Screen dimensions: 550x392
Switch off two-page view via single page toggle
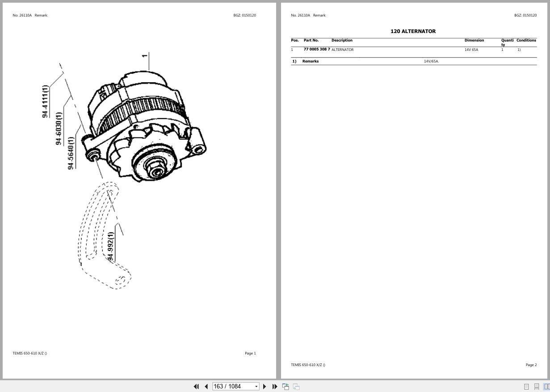click(526, 387)
